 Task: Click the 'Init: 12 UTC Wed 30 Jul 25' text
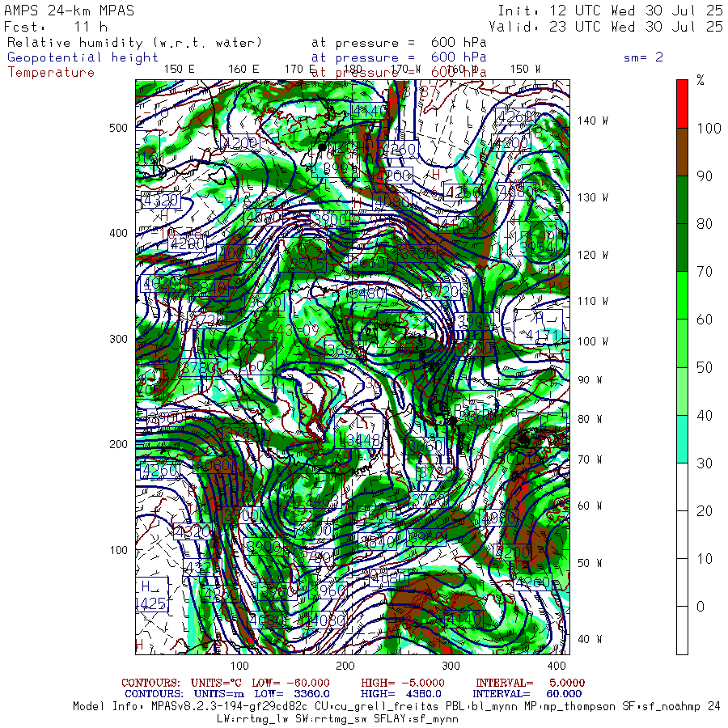pos(610,11)
